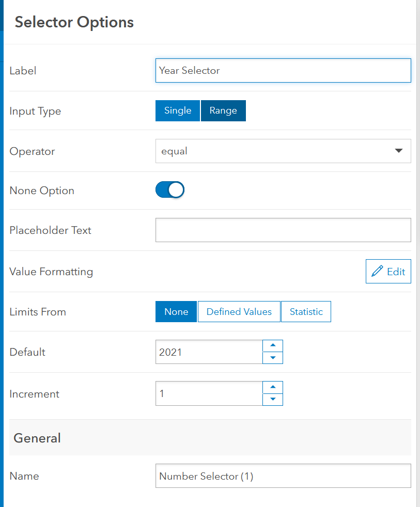Click the General section header
The image size is (420, 507).
click(x=37, y=438)
